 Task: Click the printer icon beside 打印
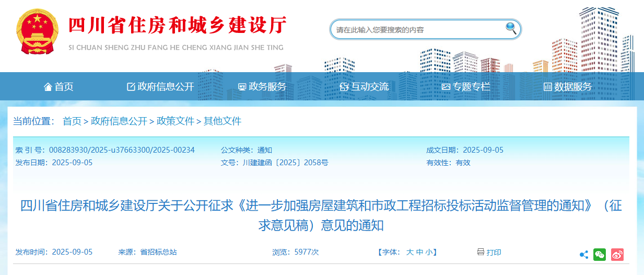point(481,252)
